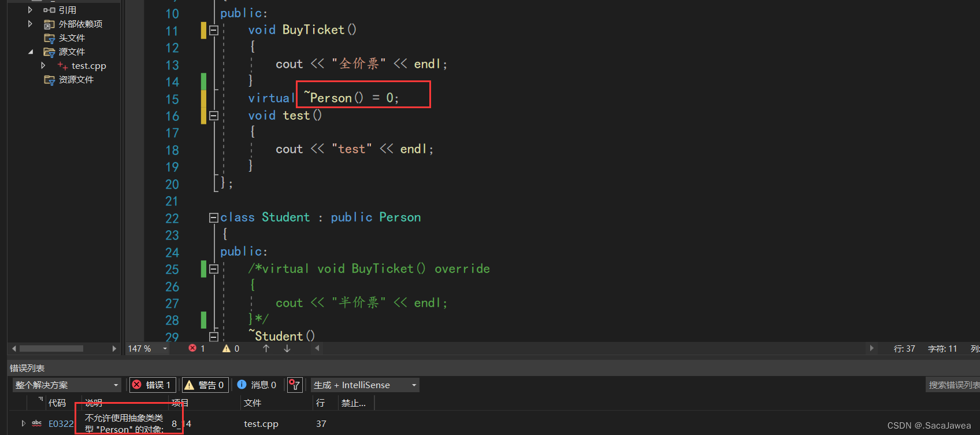Open the 生成 + IntelliSense dropdown
The width and height of the screenshot is (980, 435).
[x=365, y=385]
